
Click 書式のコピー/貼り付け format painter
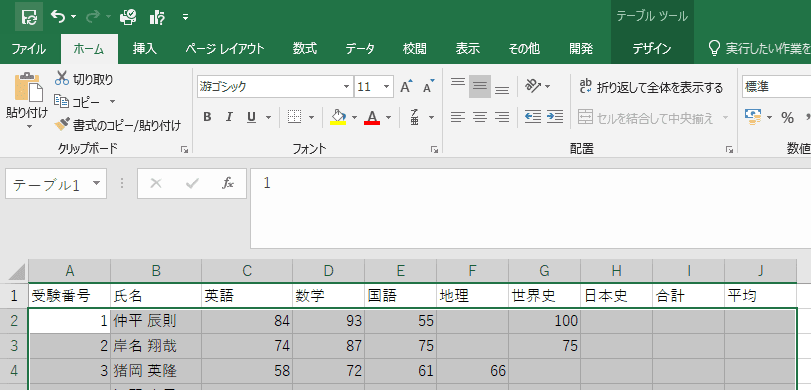pos(118,125)
